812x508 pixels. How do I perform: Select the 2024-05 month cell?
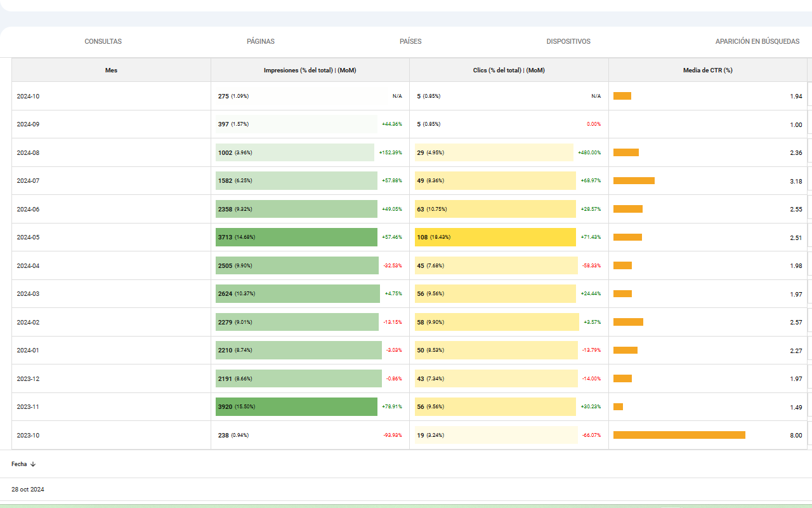[x=28, y=237]
